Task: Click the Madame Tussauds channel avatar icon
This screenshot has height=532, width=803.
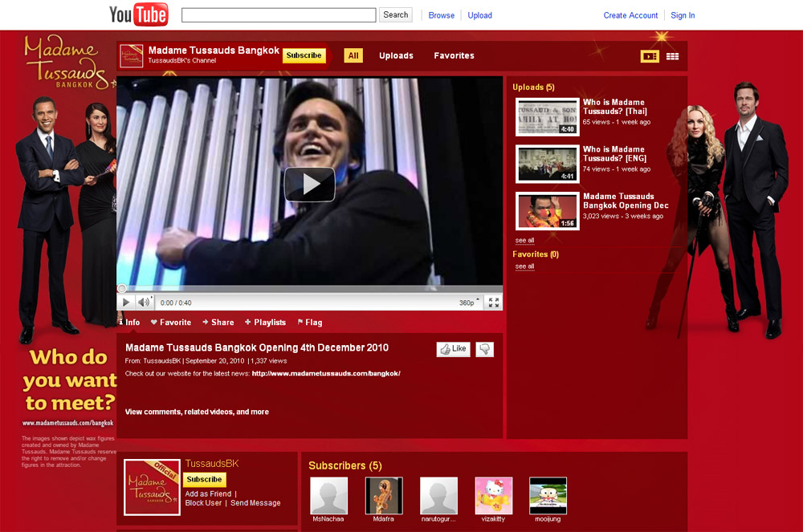Action: coord(131,55)
